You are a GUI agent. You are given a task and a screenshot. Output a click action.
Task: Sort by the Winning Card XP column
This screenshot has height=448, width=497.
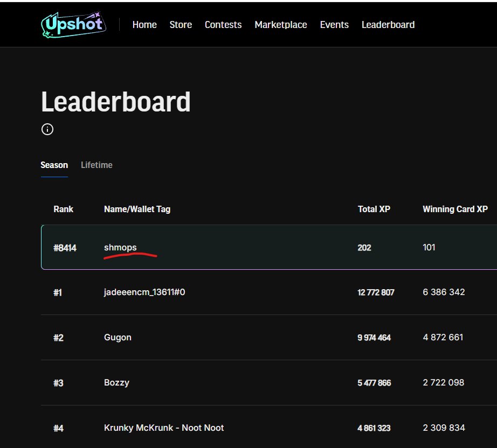[455, 209]
